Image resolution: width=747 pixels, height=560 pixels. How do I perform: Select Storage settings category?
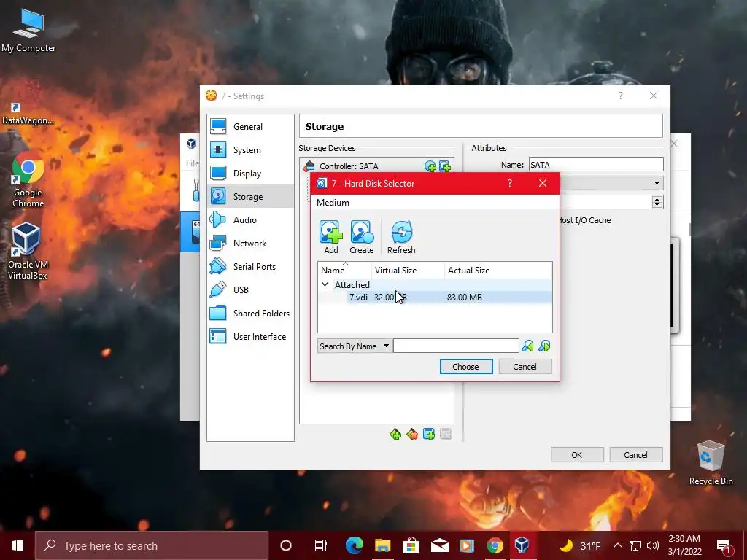point(251,197)
